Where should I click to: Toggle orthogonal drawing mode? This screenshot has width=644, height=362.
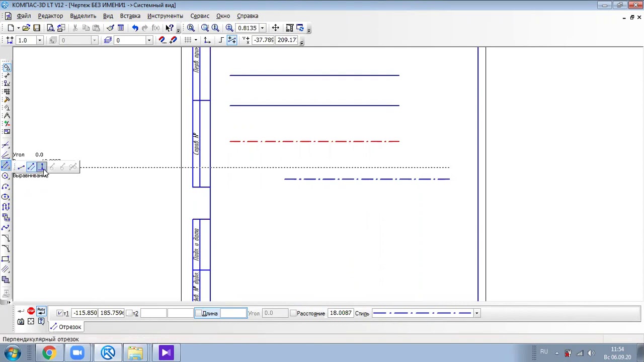tap(221, 40)
